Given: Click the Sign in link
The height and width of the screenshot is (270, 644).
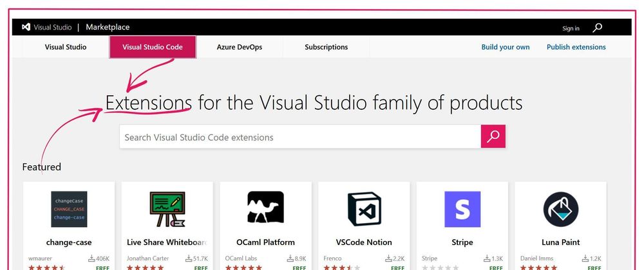Looking at the screenshot, I should pyautogui.click(x=571, y=28).
